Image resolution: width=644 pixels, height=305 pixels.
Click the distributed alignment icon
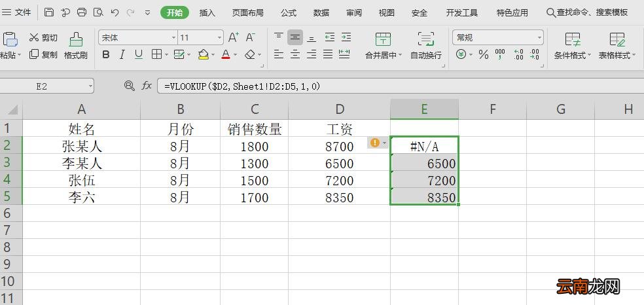[x=344, y=54]
